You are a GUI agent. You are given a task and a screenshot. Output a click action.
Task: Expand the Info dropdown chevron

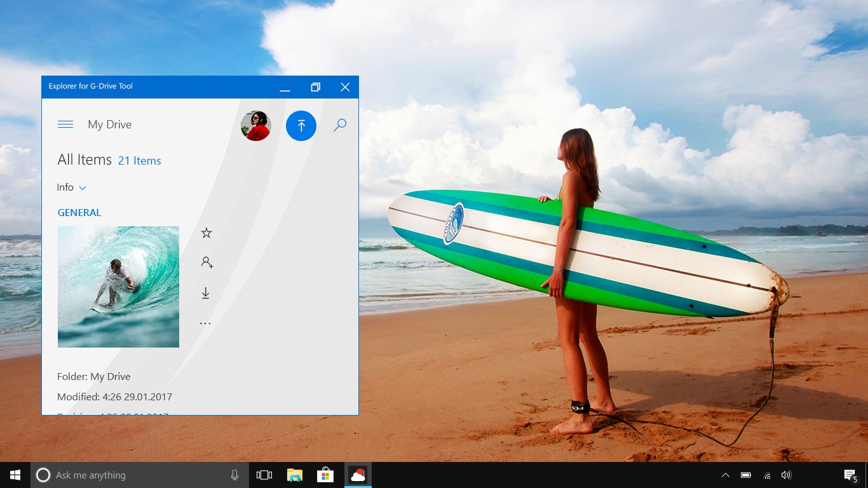pyautogui.click(x=83, y=188)
